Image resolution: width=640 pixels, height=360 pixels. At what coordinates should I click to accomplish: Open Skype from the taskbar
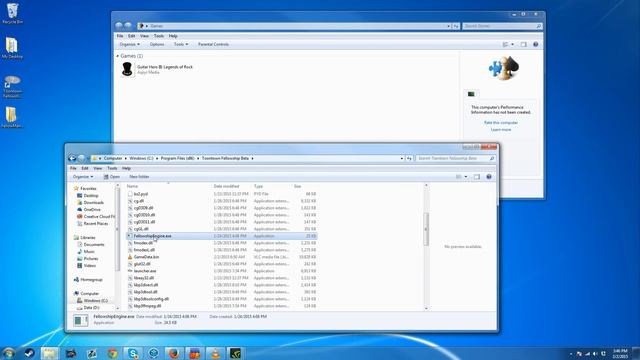click(133, 353)
